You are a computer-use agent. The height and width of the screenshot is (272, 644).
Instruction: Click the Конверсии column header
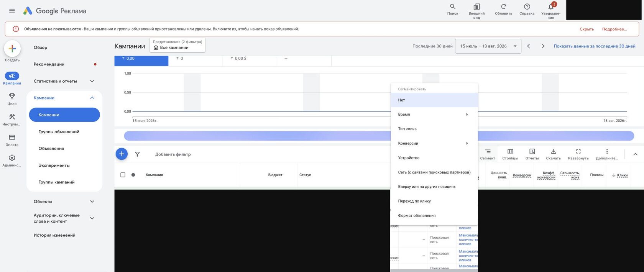point(522,175)
